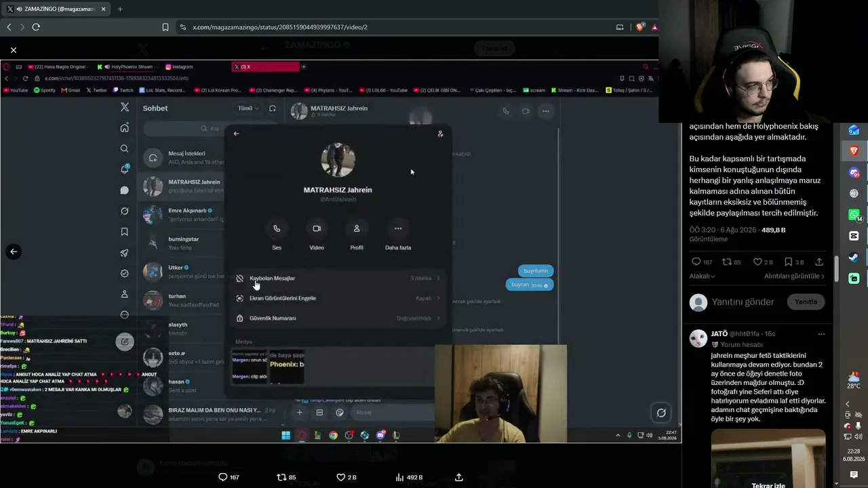Open the video thumbnail in JATÖ's reply
Screen dimensions: 868x488
[768, 458]
